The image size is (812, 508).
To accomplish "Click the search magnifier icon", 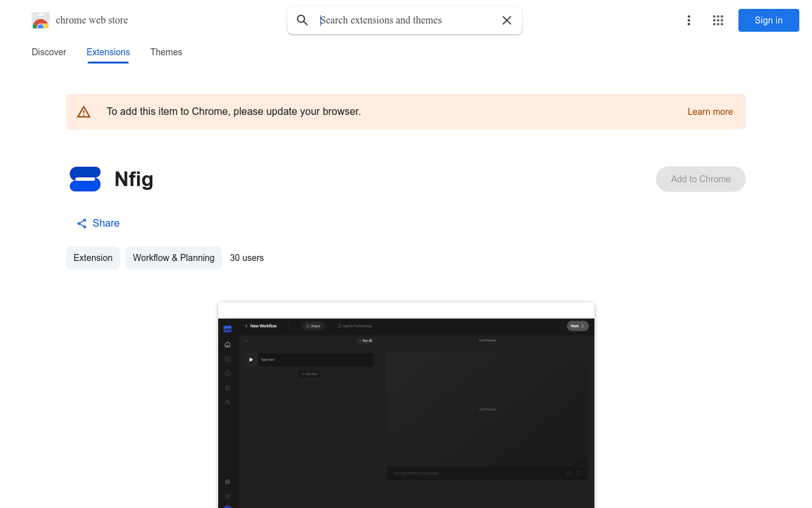I will [x=303, y=20].
